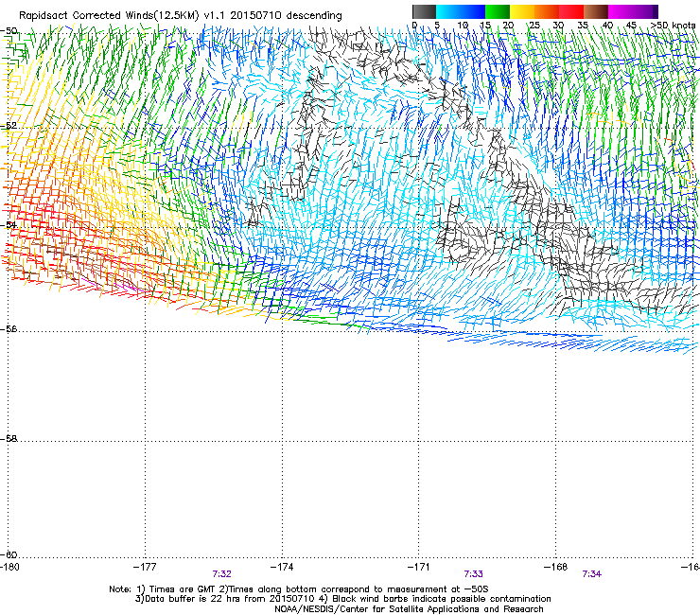Click the -60 latitude axis label
Screen dimensions: 700x615
(x=9, y=554)
